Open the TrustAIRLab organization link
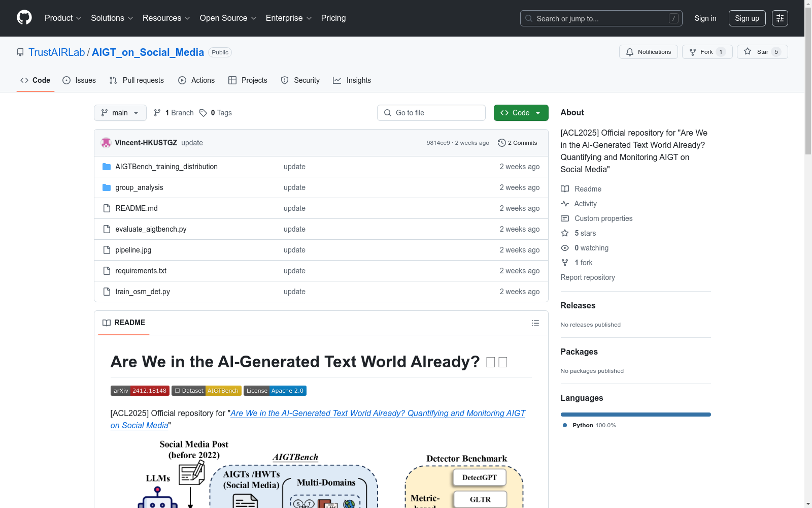 click(57, 52)
